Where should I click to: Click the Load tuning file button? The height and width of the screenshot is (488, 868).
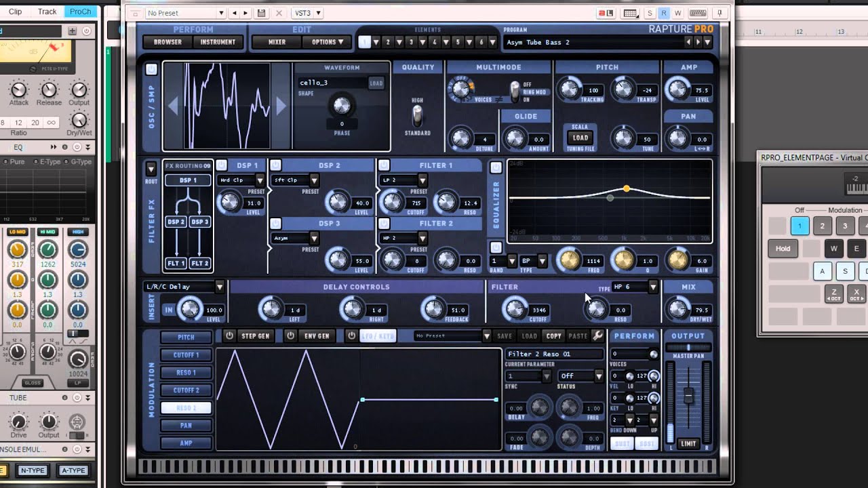click(580, 138)
